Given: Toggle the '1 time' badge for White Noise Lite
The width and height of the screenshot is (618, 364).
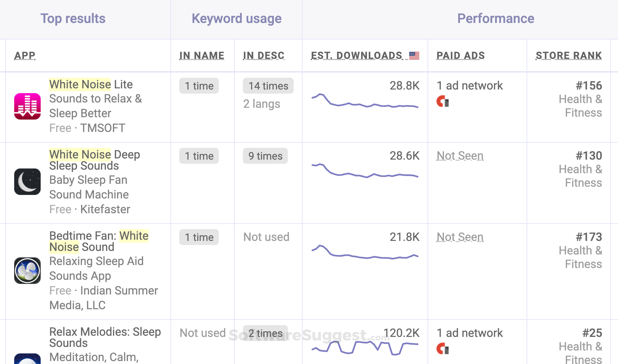Looking at the screenshot, I should 199,86.
